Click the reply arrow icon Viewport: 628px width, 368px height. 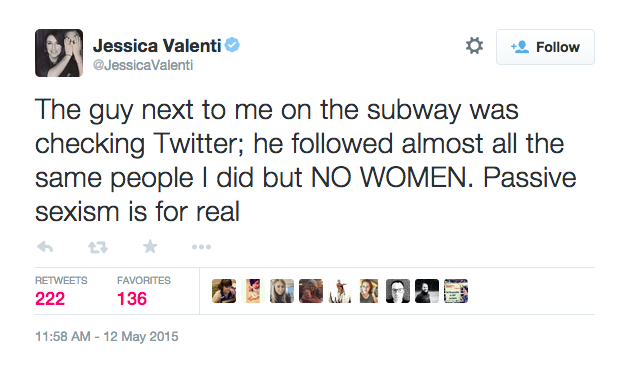coord(45,247)
